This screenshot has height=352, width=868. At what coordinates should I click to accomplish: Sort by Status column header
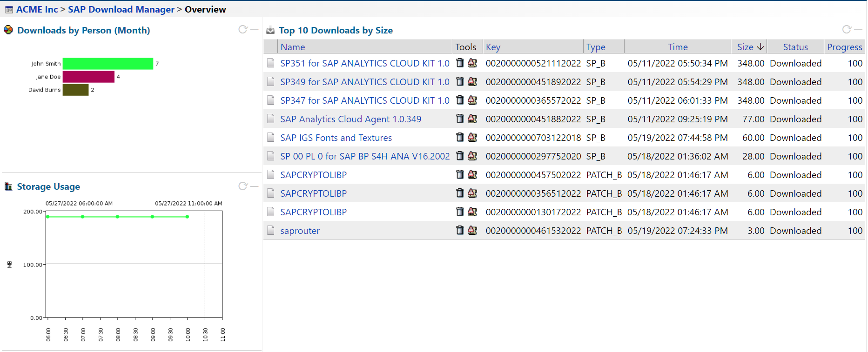[x=795, y=47]
